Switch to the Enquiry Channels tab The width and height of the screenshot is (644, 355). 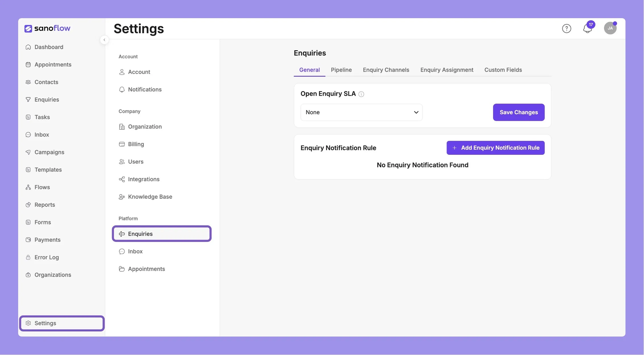(386, 70)
